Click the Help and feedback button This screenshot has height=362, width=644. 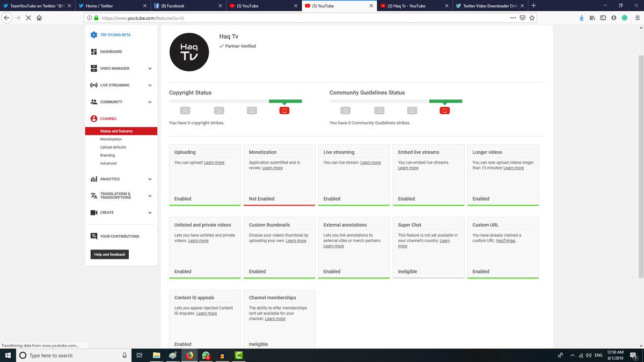point(109,254)
